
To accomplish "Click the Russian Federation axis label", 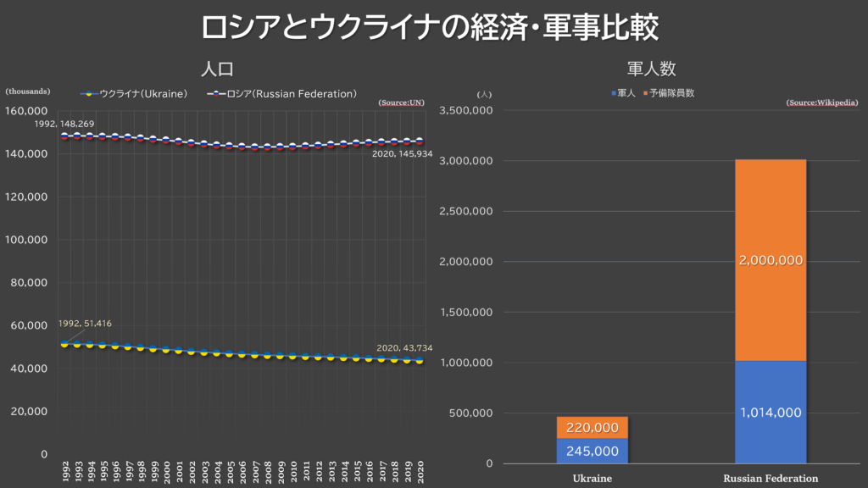I will pos(771,479).
